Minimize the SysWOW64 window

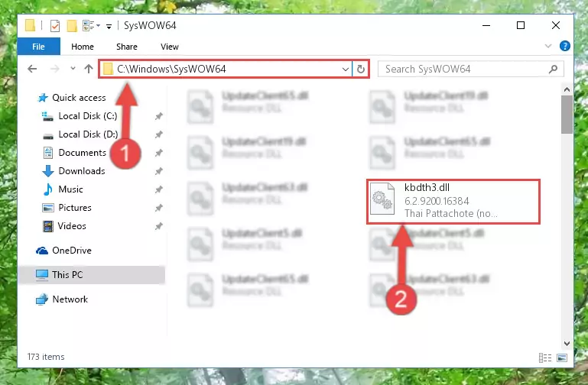[486, 25]
